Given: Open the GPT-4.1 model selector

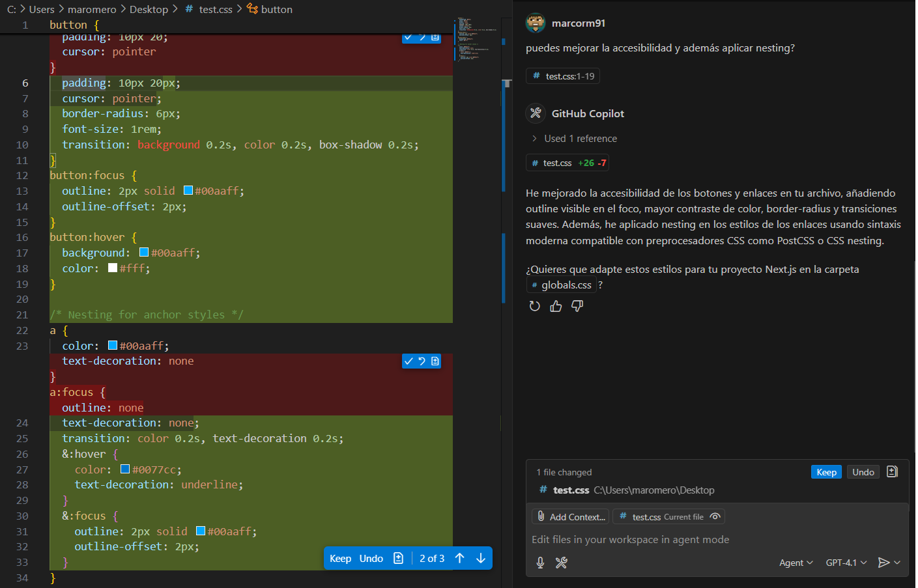Looking at the screenshot, I should click(x=846, y=562).
